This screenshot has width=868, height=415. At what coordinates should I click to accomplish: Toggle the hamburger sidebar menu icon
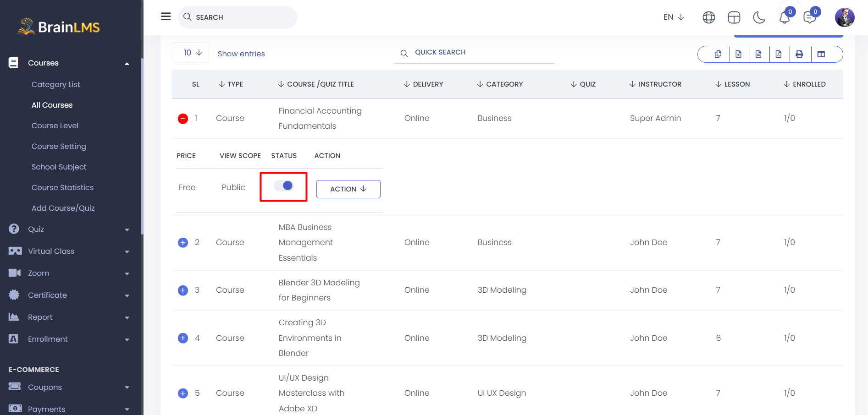166,16
